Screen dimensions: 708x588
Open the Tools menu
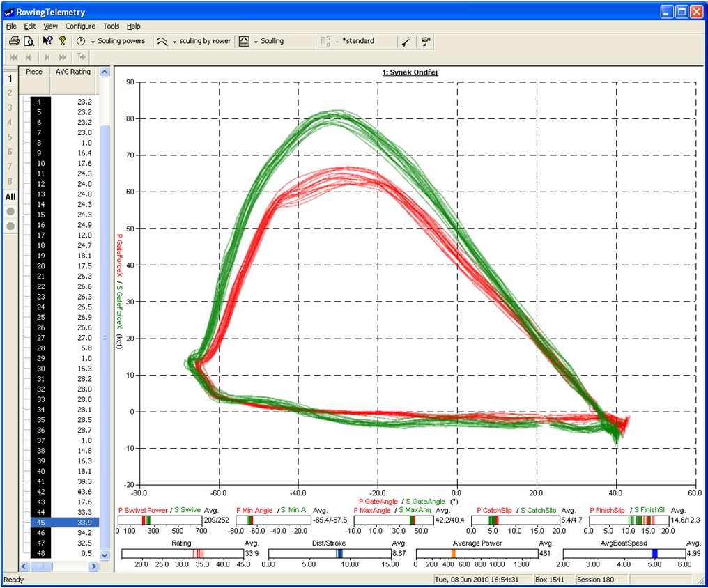[x=111, y=26]
